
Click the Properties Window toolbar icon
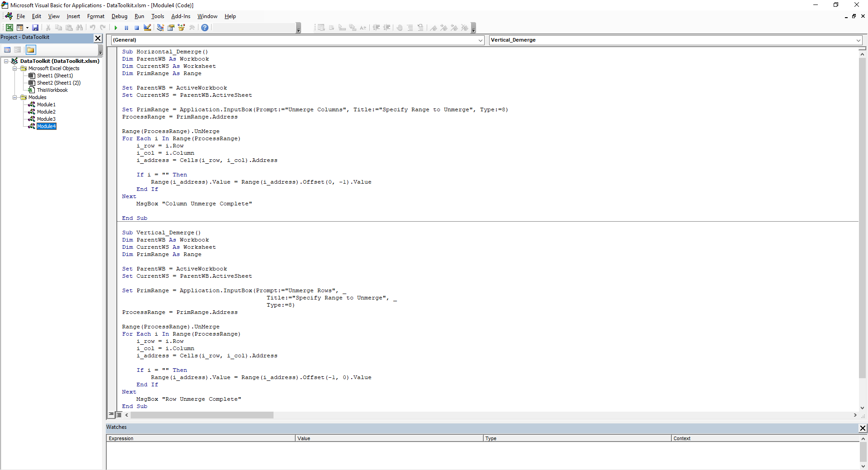click(171, 28)
